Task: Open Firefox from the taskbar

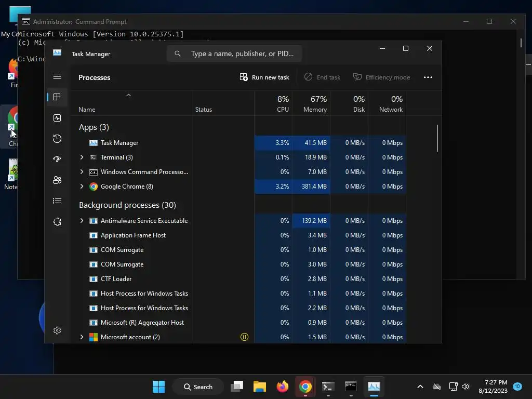Action: [x=282, y=387]
